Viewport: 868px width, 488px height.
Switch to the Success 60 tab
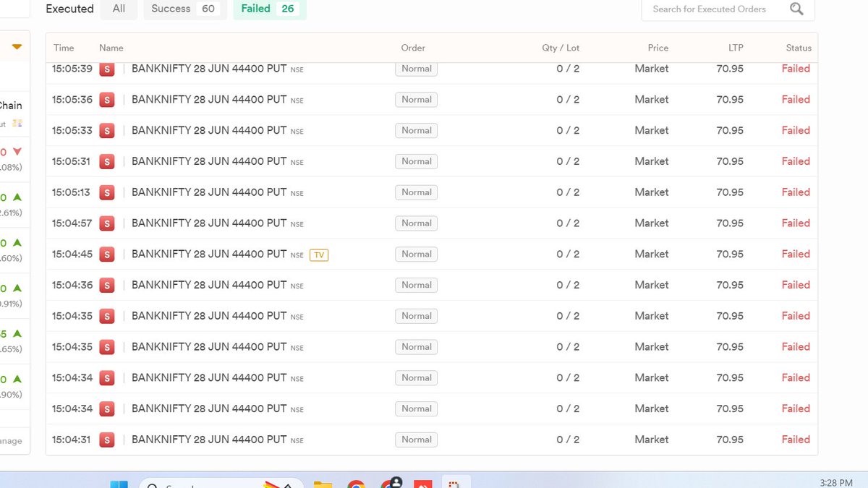click(x=185, y=9)
